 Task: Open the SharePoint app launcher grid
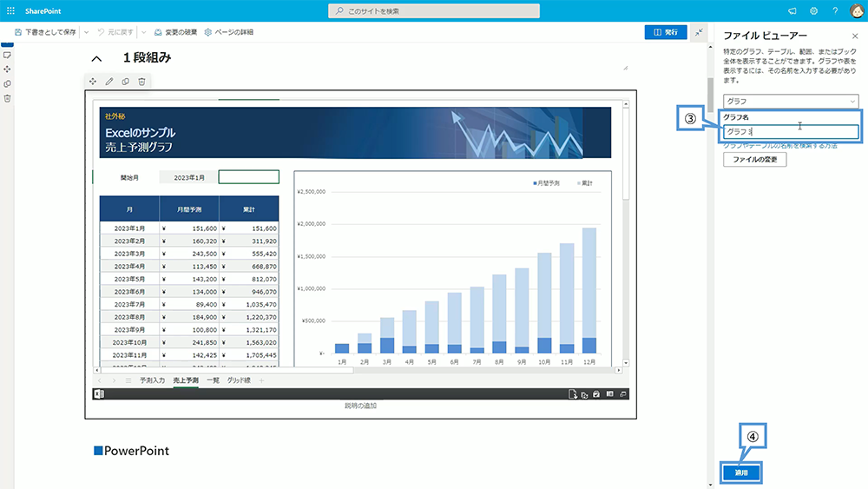pos(10,11)
